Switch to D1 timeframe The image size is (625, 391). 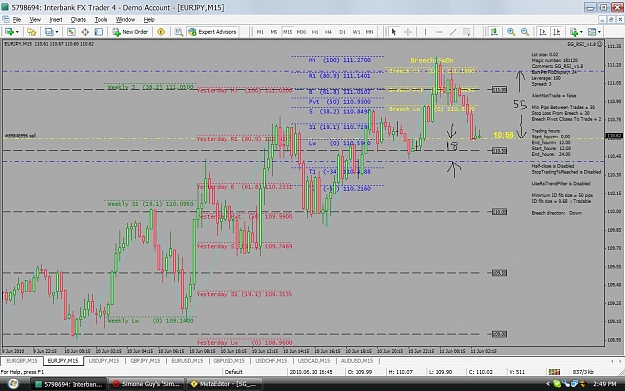[342, 32]
